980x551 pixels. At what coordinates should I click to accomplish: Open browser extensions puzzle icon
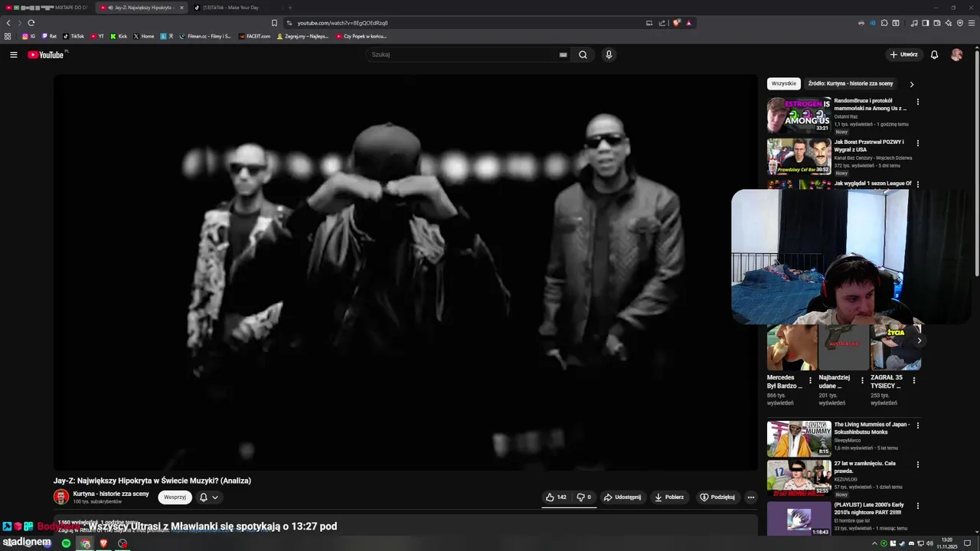coord(884,23)
